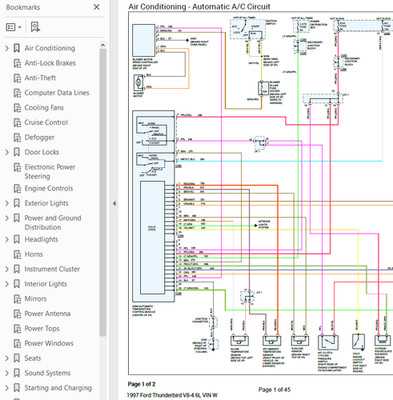Click the Anti-Theft bookmark icon
This screenshot has height=400, width=393.
coord(17,78)
